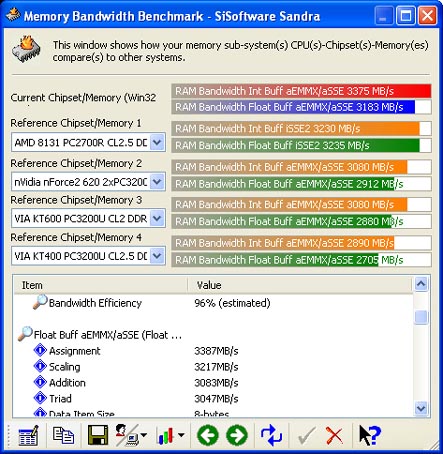Click the 96% (estimated) value
This screenshot has height=454, width=443.
[x=232, y=303]
